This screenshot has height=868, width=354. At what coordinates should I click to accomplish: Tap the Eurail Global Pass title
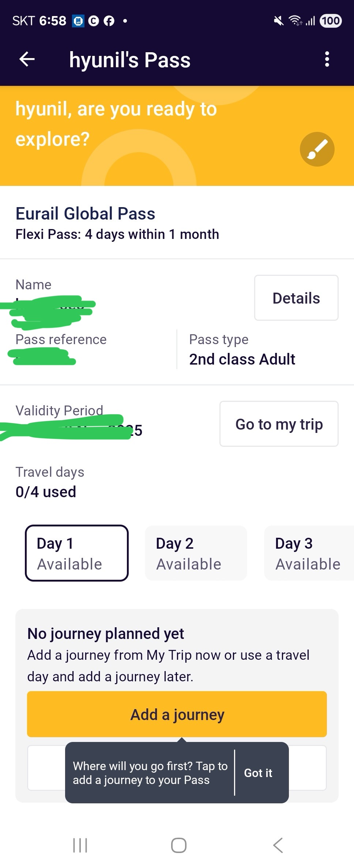[x=85, y=214]
